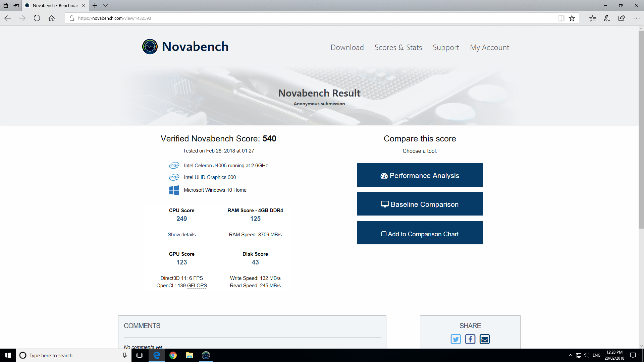Image resolution: width=644 pixels, height=362 pixels.
Task: Click the Type here to search box
Action: (x=74, y=355)
